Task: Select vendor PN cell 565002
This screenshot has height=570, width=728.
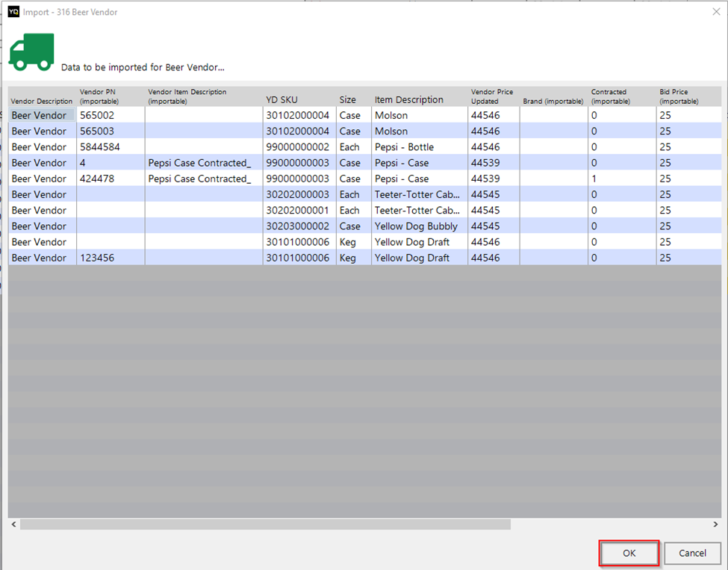Action: 111,115
